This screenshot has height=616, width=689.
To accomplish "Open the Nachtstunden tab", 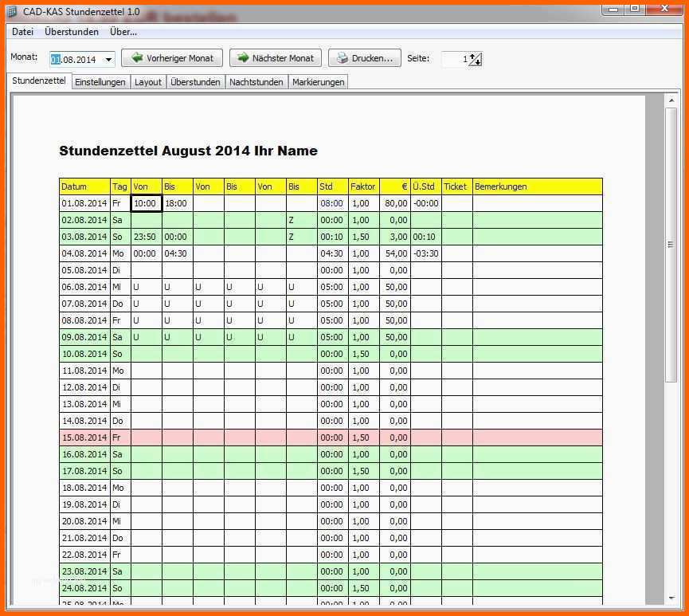I will pyautogui.click(x=256, y=82).
